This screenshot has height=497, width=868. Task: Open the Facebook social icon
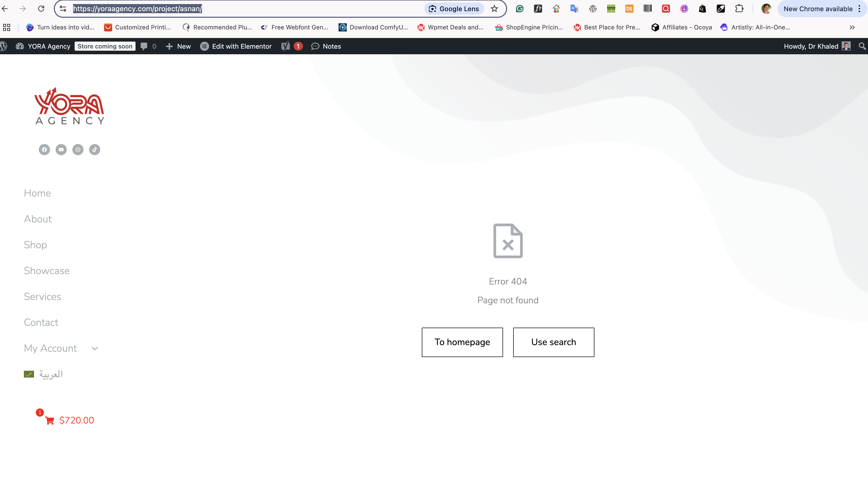(x=44, y=150)
